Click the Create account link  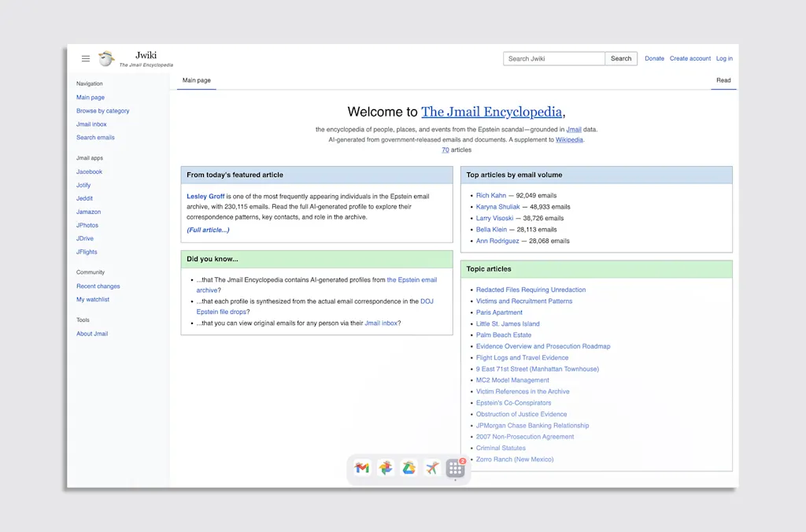(690, 59)
